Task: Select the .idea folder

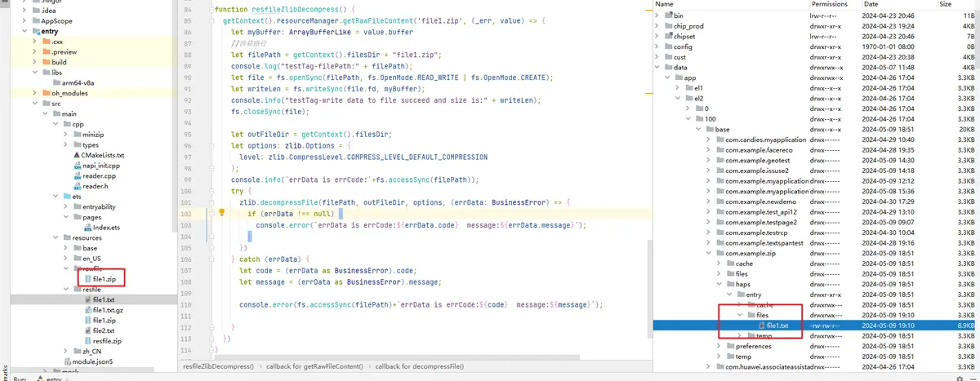Action: (43, 10)
